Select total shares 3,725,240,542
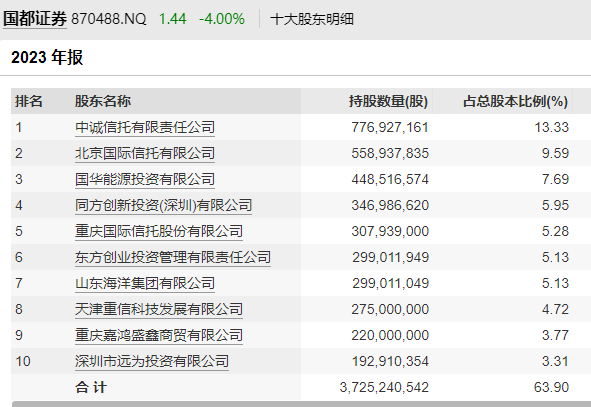 (384, 387)
